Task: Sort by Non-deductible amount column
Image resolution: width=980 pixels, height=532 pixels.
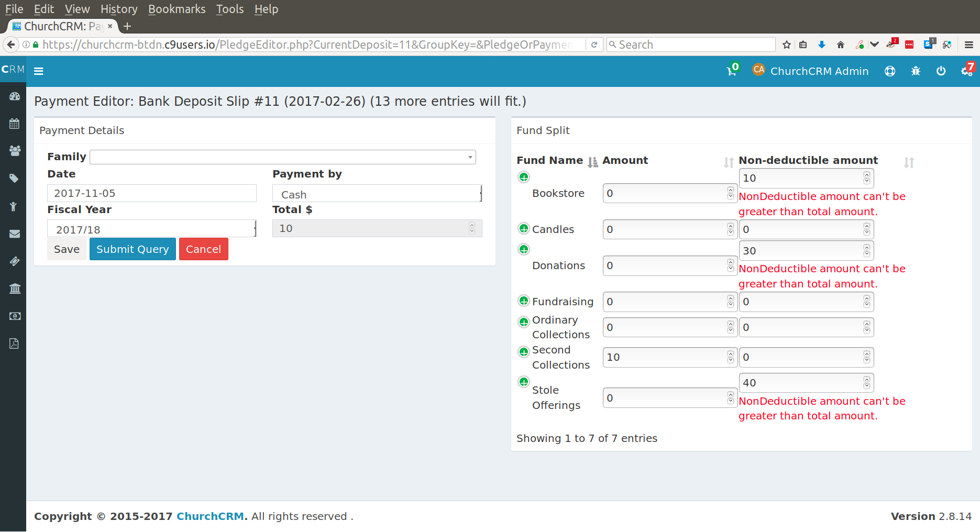Action: coord(826,161)
